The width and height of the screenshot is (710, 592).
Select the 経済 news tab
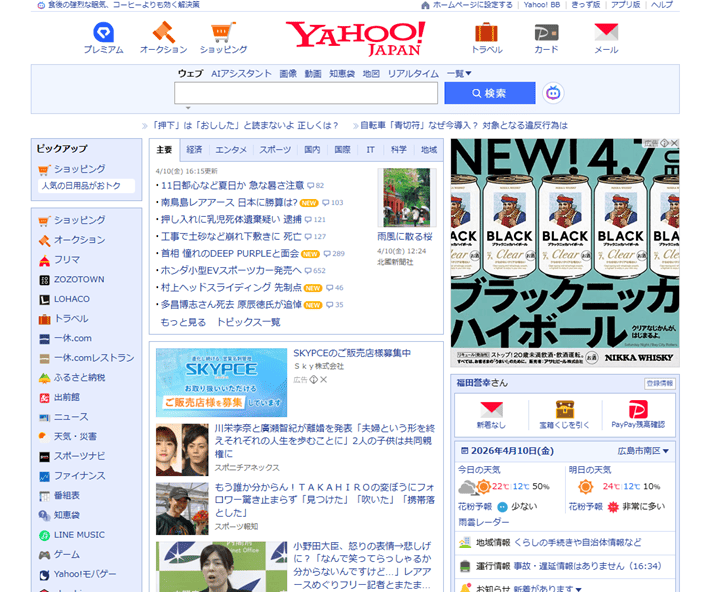click(x=194, y=149)
